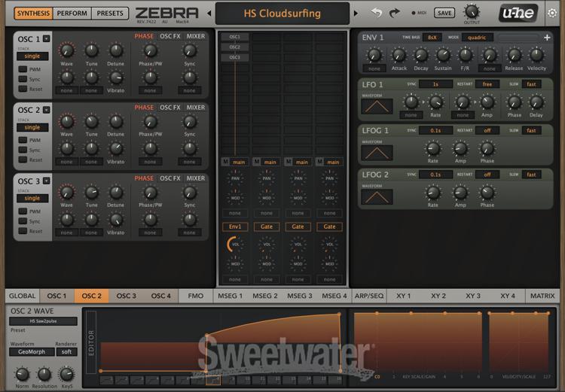Click the HS Cloudsurfing preset name display
The width and height of the screenshot is (565, 392).
282,14
